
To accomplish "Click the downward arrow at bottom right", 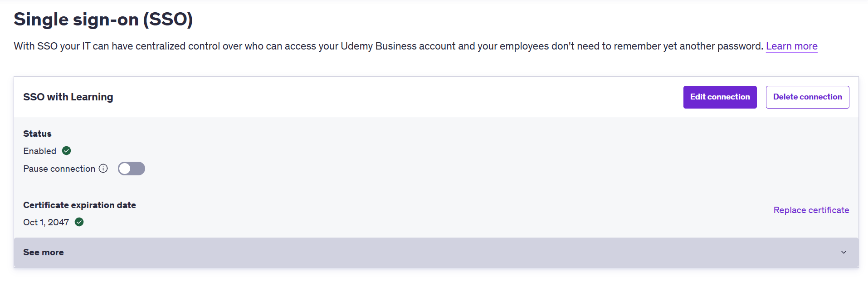I will click(844, 252).
